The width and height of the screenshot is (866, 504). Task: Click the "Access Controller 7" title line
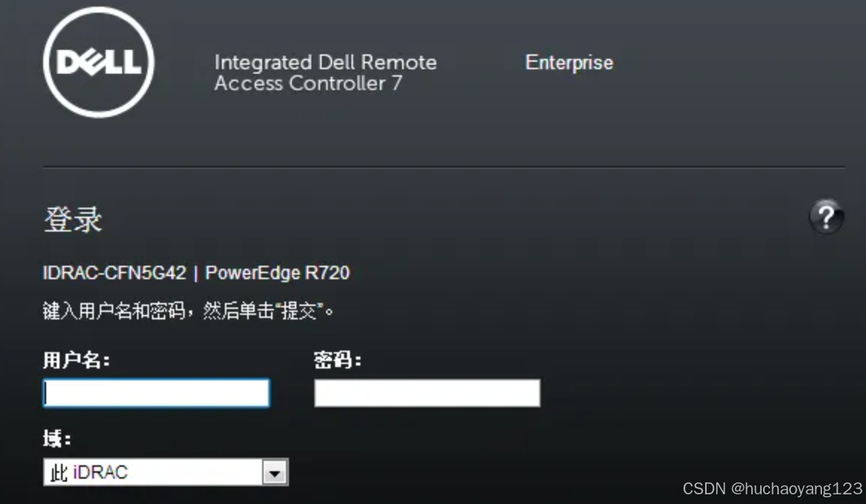[x=308, y=83]
